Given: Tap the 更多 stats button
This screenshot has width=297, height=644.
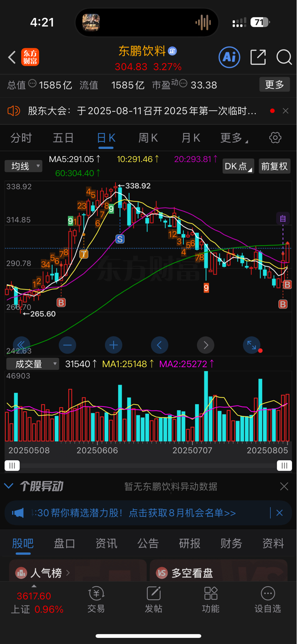Looking at the screenshot, I should tap(275, 85).
